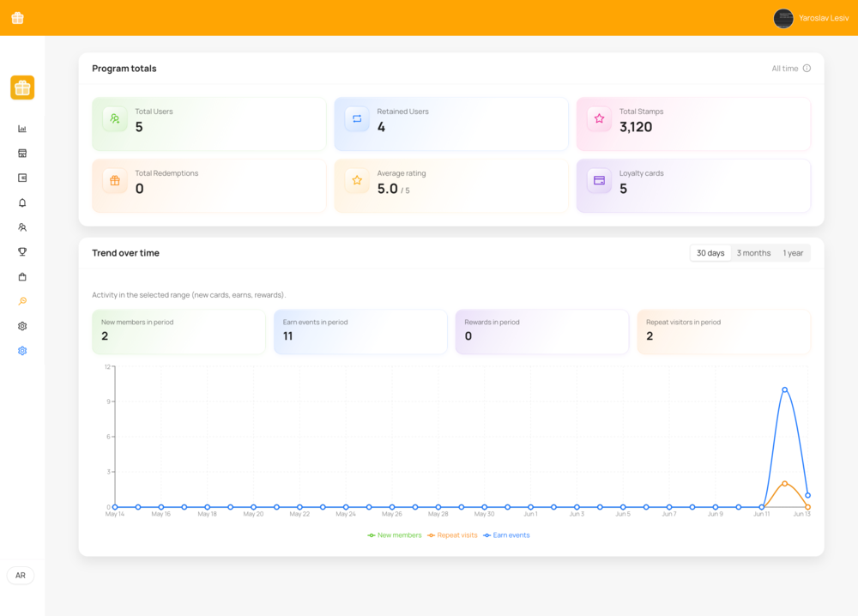
Task: Click the Average rating 5.0 card
Action: [x=451, y=186]
